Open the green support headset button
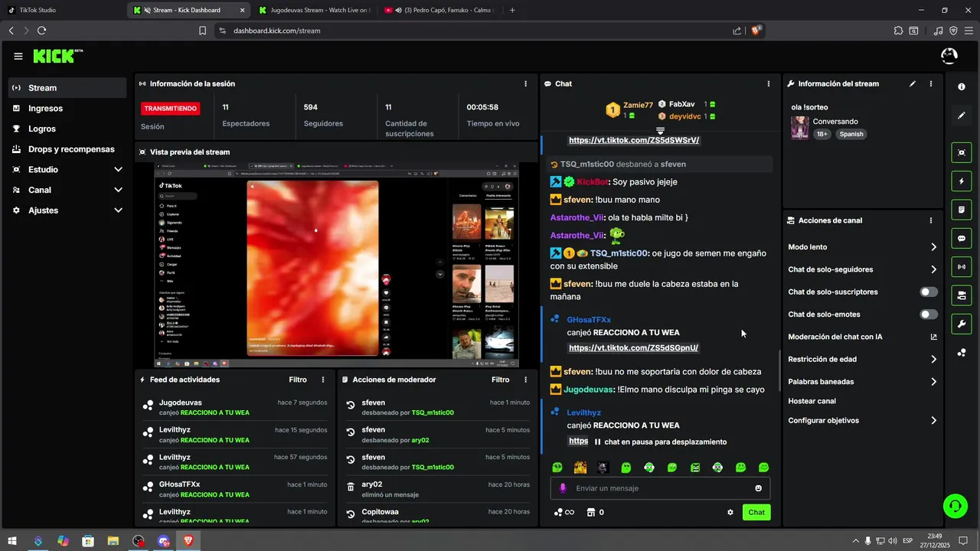 point(955,505)
